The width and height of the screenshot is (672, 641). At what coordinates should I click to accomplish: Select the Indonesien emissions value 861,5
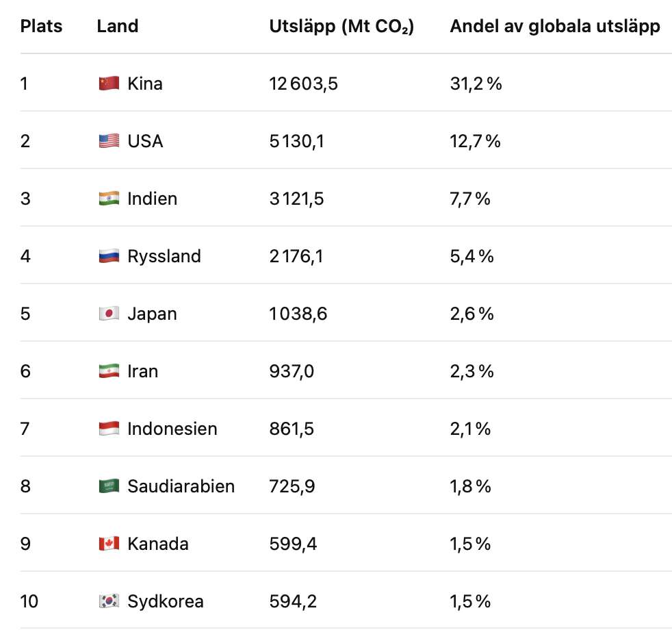tap(292, 429)
